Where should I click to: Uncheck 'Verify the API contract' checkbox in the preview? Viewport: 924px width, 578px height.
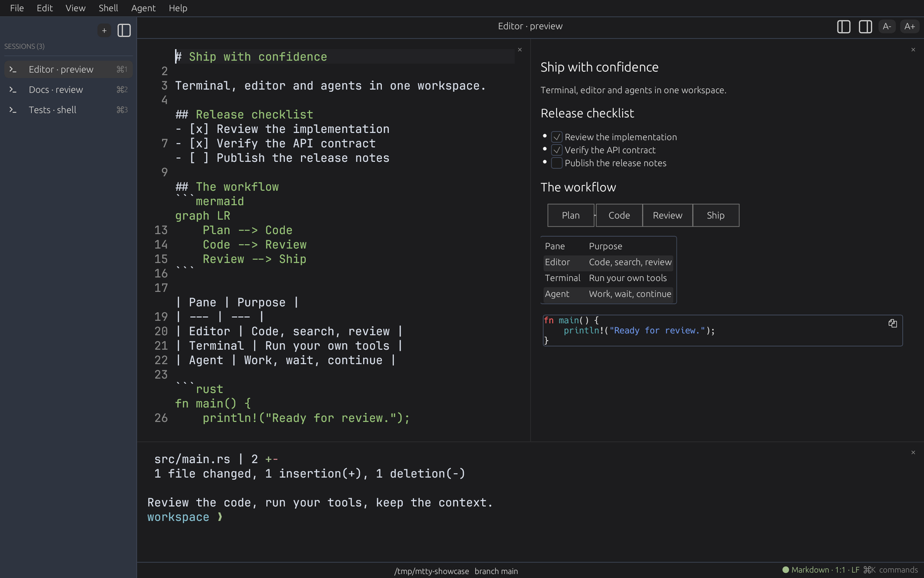click(557, 150)
